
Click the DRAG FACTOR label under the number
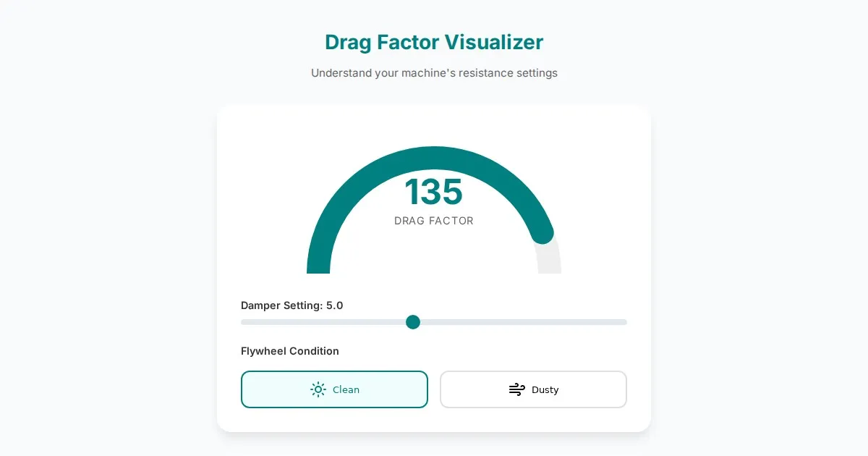point(433,221)
